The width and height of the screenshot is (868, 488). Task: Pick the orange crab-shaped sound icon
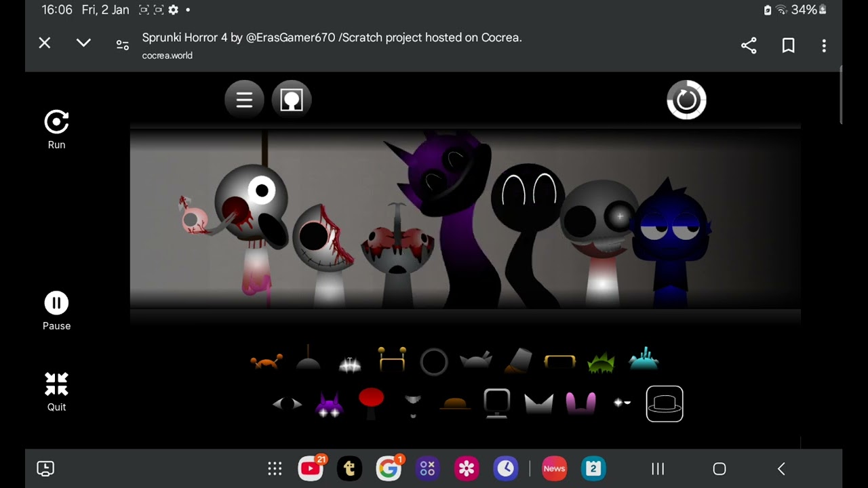tap(267, 362)
